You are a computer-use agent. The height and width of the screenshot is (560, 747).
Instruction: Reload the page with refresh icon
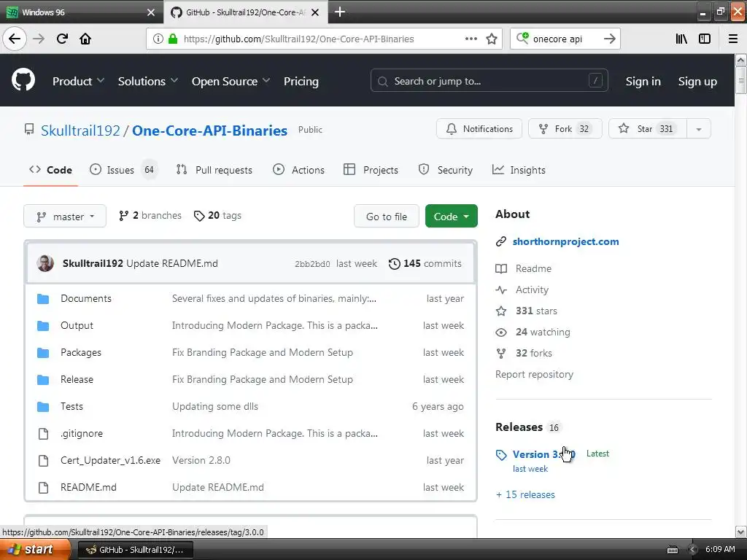tap(62, 39)
